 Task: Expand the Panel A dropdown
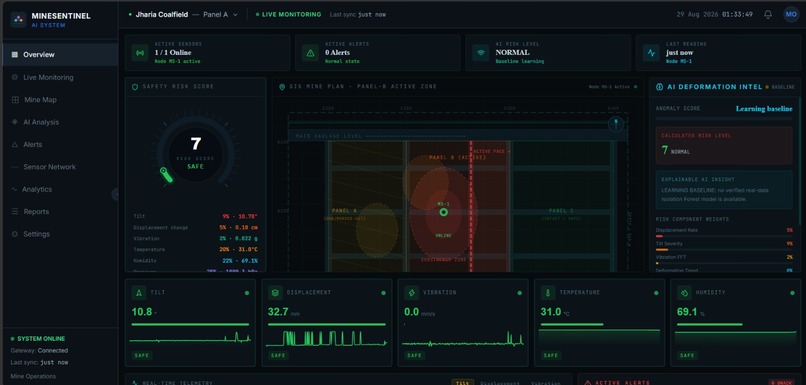pos(221,14)
